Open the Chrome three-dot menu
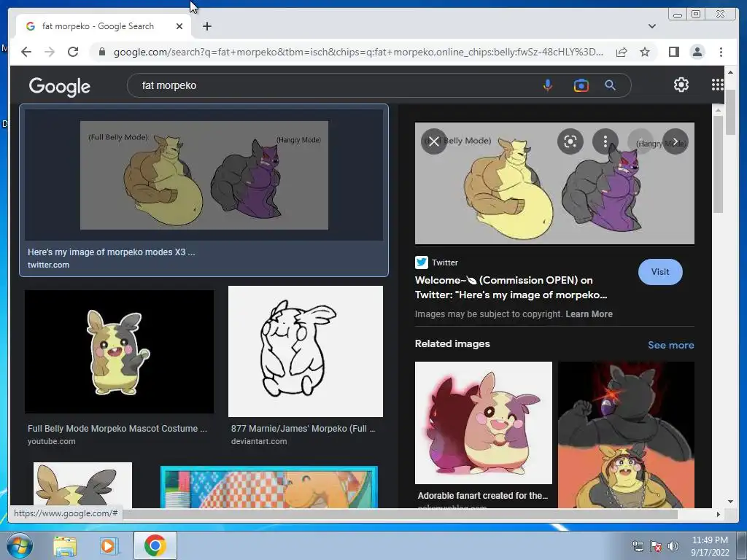Viewport: 747px width, 560px height. pos(721,52)
